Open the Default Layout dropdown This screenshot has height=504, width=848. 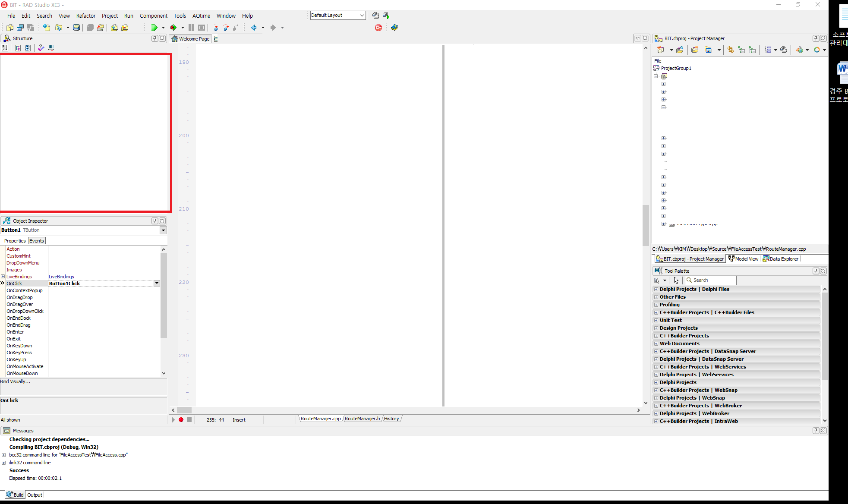[x=362, y=15]
